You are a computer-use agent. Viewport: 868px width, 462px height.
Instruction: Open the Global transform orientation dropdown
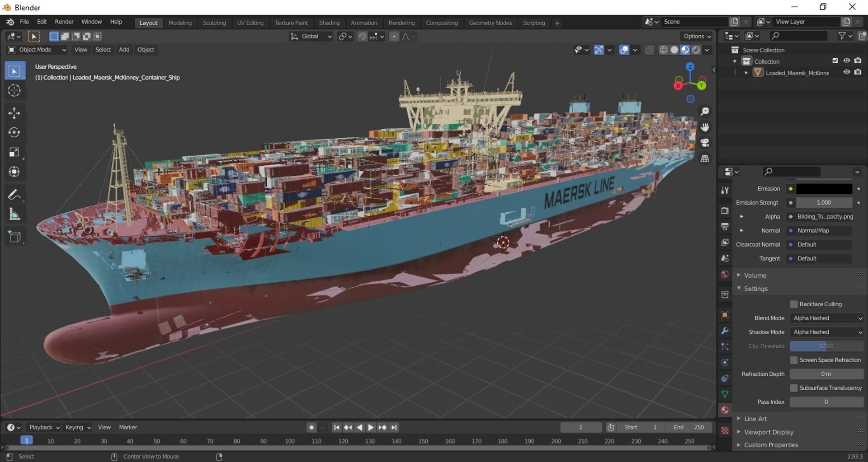pyautogui.click(x=311, y=36)
